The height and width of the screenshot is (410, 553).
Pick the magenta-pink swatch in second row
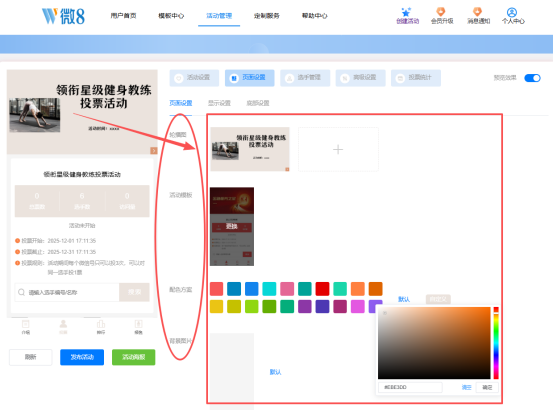coord(358,306)
